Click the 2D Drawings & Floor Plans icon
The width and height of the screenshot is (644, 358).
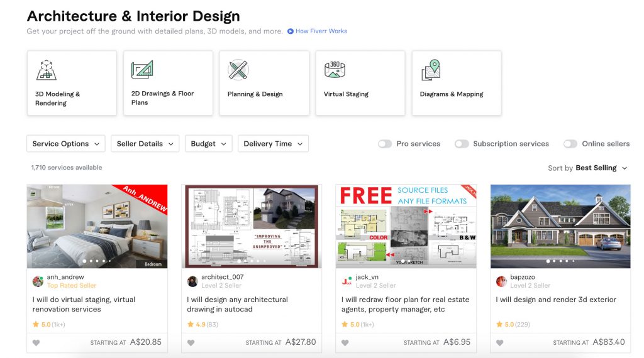[142, 69]
